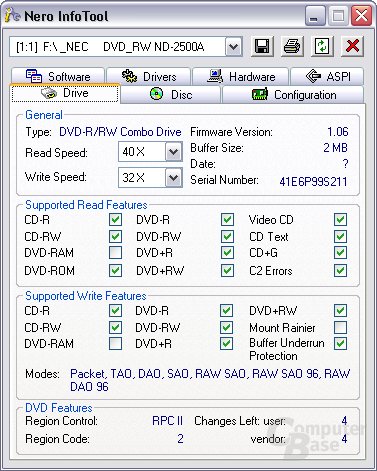This screenshot has width=377, height=471.
Task: Toggle the CD Text checkbox
Action: [340, 237]
